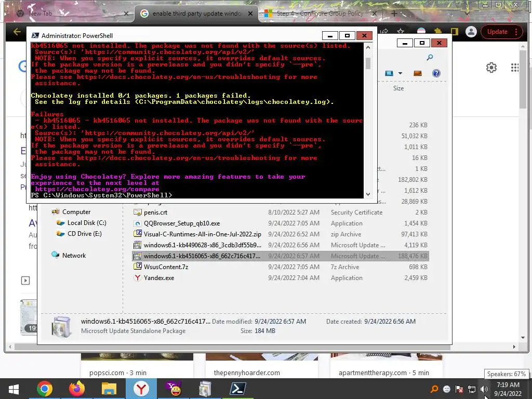Open Action Center flag tray icon

pyautogui.click(x=459, y=389)
